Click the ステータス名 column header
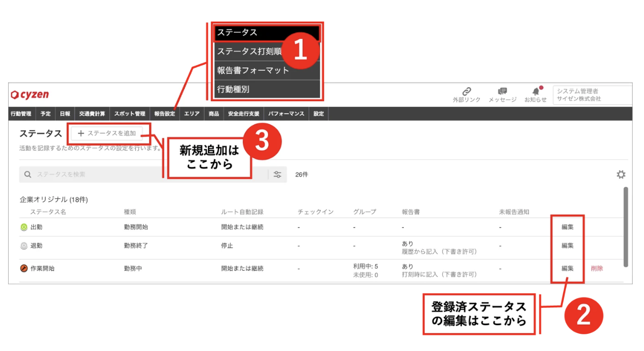 point(48,212)
